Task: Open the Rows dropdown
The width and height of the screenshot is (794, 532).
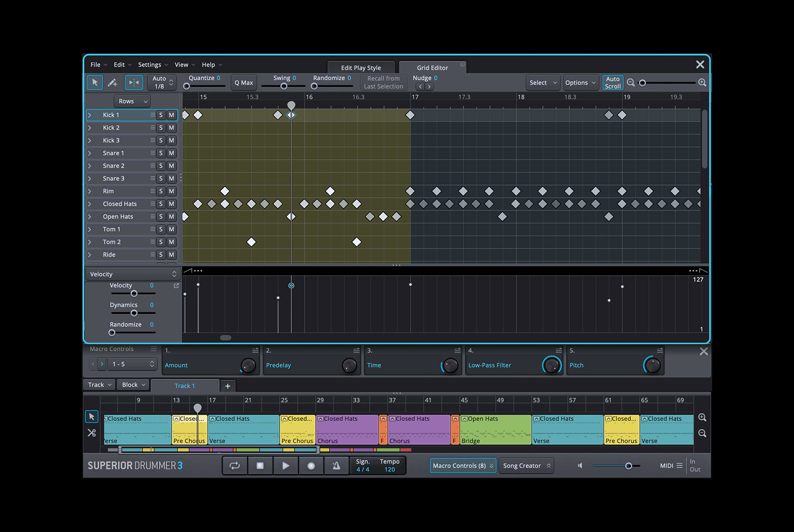Action: coord(132,101)
